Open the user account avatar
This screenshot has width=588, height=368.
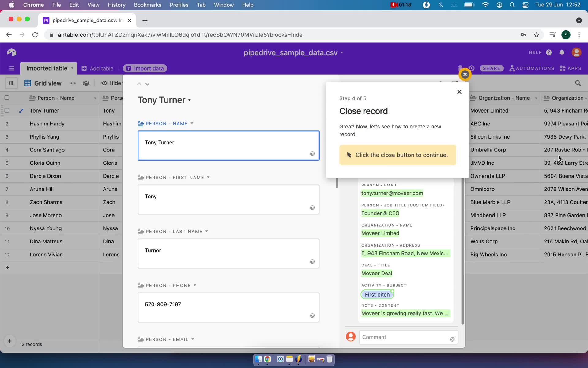(x=576, y=52)
